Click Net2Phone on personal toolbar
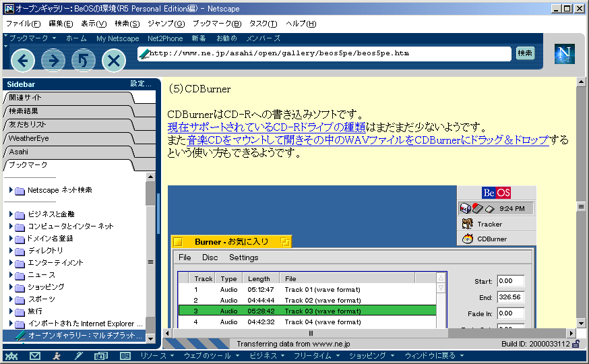Image resolution: width=589 pixels, height=364 pixels. click(165, 38)
